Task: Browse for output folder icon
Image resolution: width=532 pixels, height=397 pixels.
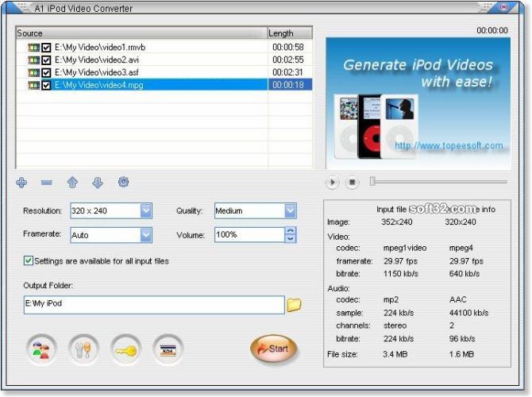Action: 294,305
